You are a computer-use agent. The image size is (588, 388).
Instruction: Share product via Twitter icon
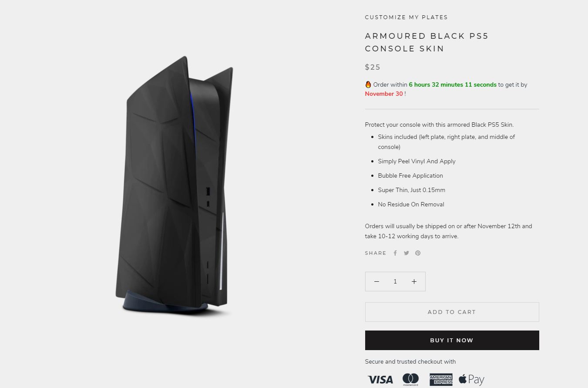tap(407, 253)
